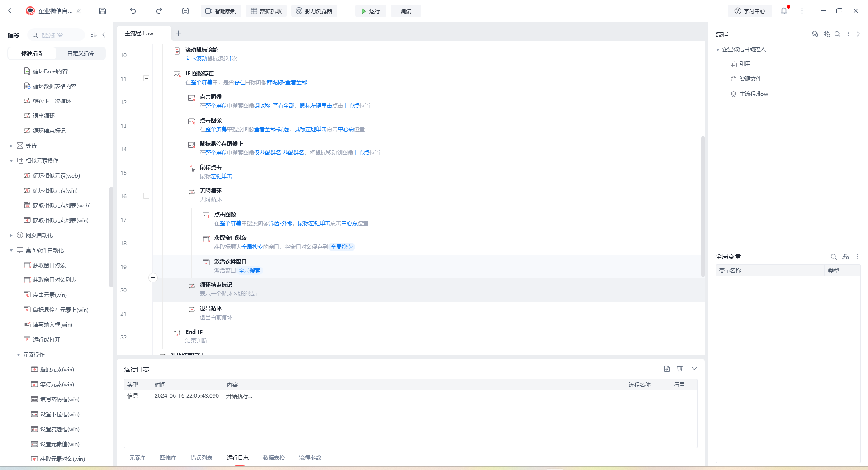This screenshot has width=868, height=470.
Task: Select 点击元素(win) command
Action: pyautogui.click(x=45, y=295)
